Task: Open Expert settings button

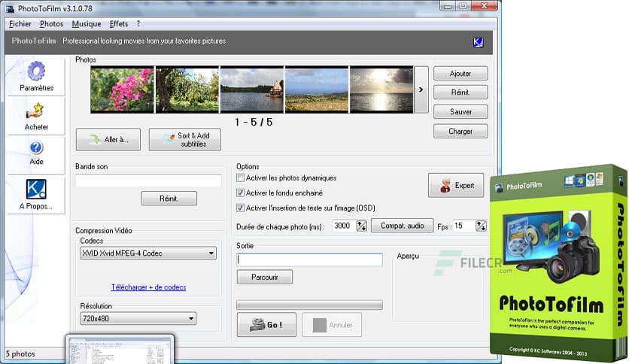Action: 456,185
